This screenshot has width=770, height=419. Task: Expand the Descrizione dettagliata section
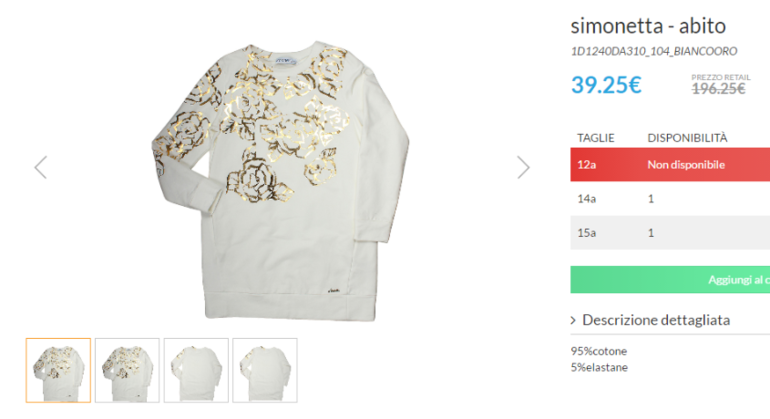coord(650,320)
